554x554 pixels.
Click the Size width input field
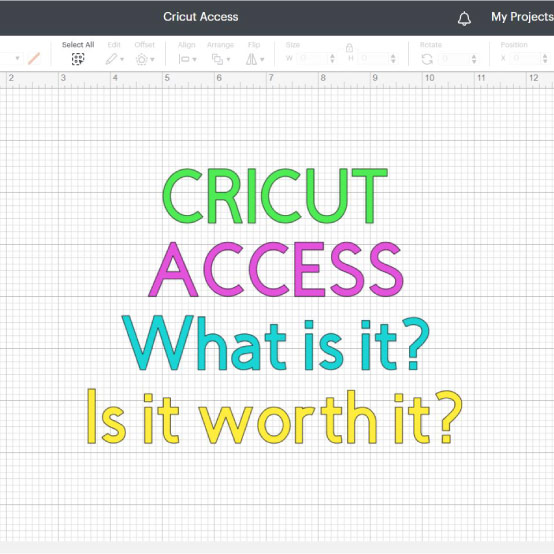313,58
